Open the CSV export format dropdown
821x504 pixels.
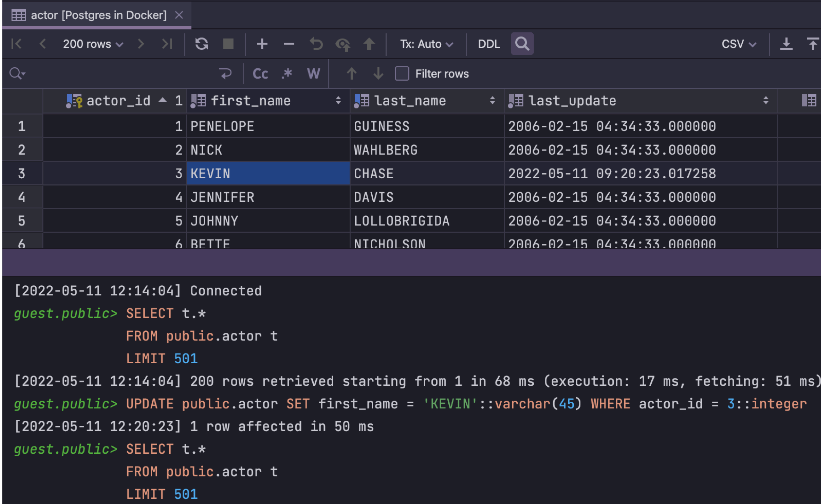pyautogui.click(x=739, y=44)
